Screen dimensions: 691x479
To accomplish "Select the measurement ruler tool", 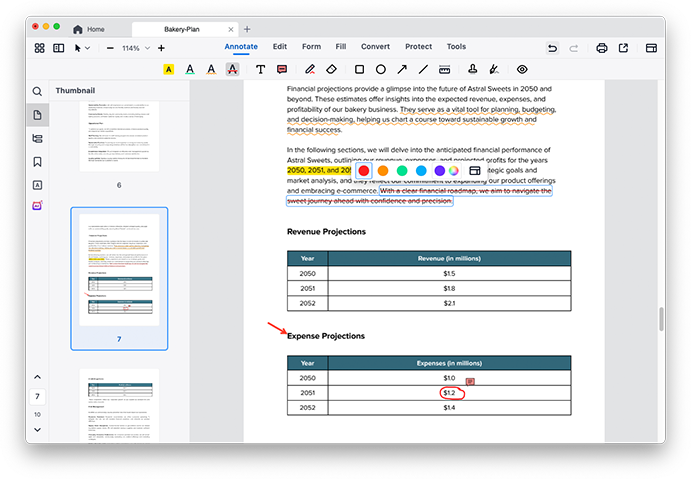I will 445,70.
